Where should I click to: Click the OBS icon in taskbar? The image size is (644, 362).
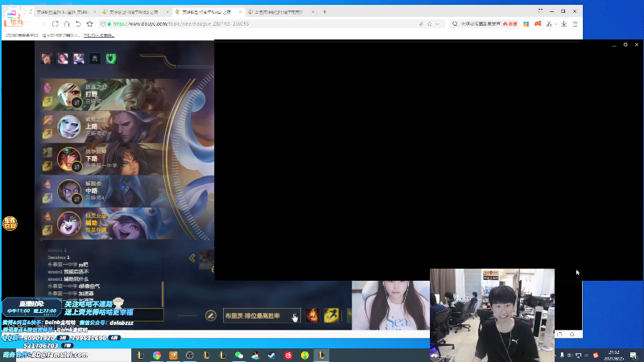(x=190, y=355)
